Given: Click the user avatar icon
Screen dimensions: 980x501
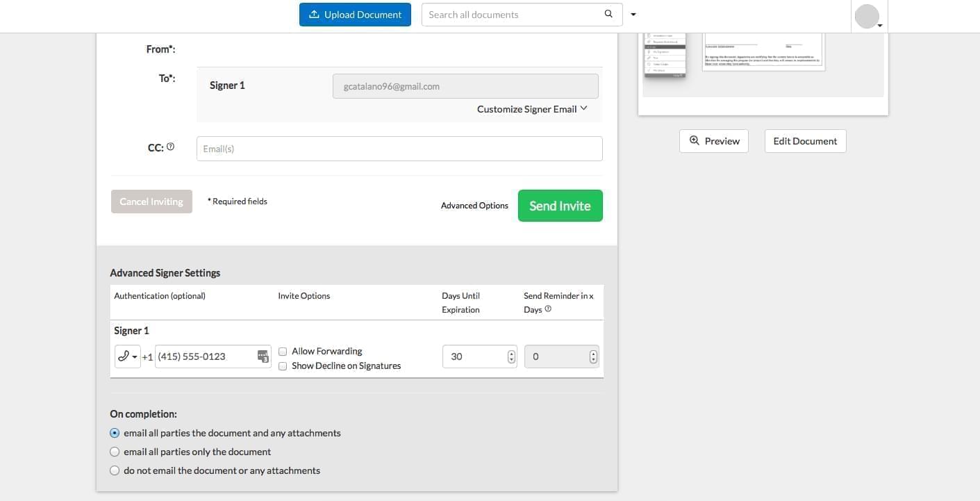Looking at the screenshot, I should pos(867,16).
